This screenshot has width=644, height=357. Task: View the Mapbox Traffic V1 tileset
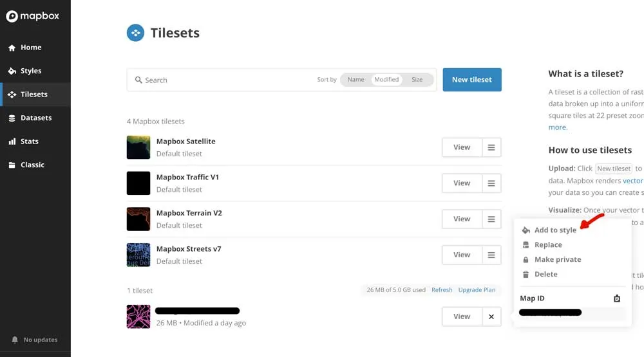tap(462, 183)
